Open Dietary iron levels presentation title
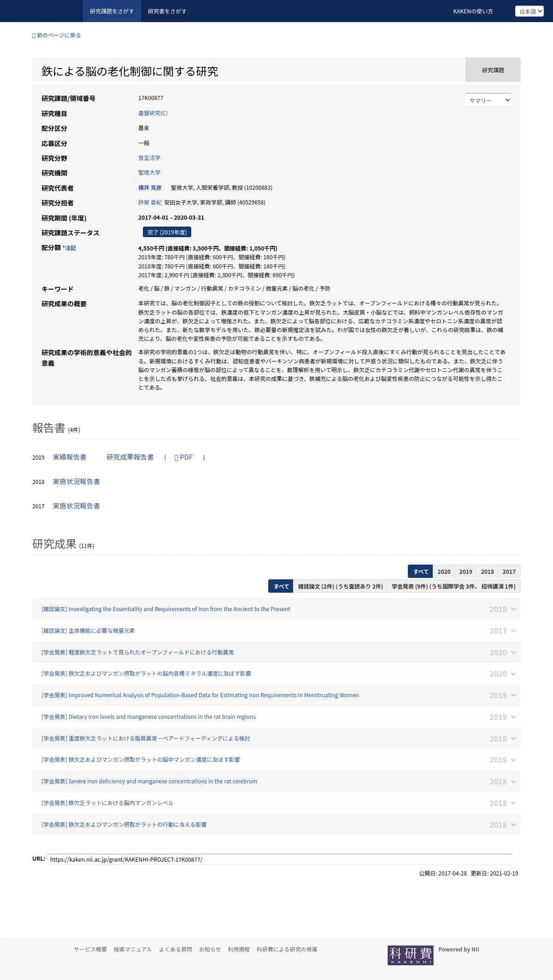This screenshot has width=553, height=980. [148, 717]
